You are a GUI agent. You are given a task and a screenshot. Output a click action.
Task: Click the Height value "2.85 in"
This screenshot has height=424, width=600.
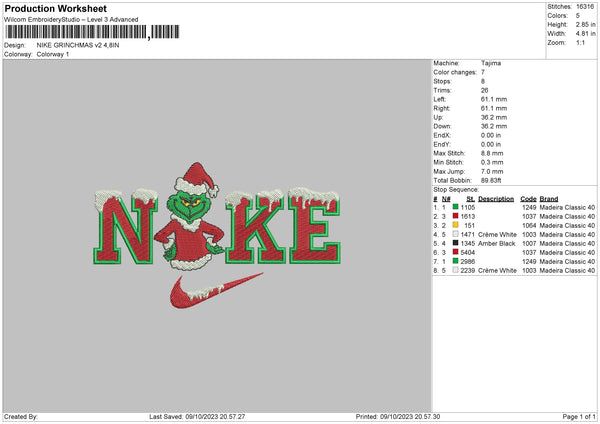pyautogui.click(x=585, y=24)
